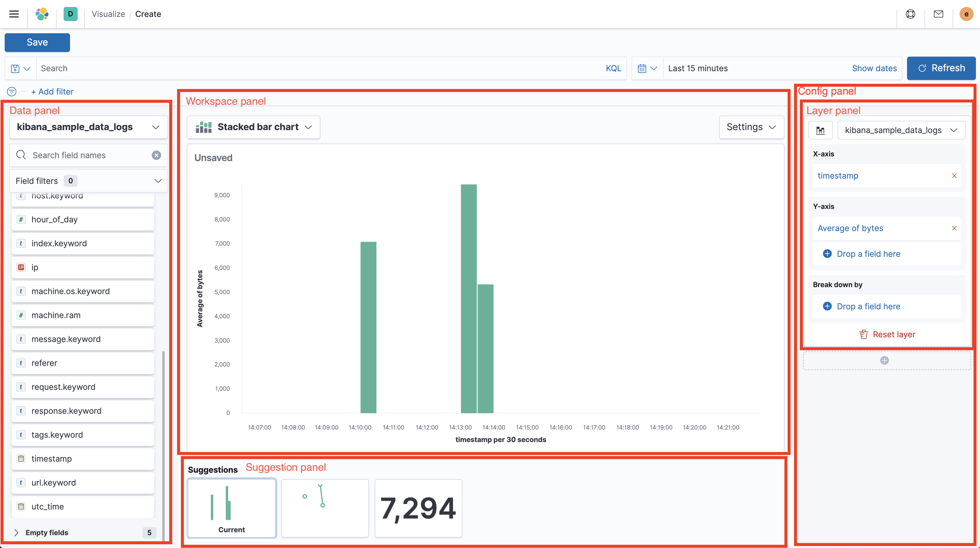Screen dimensions: 980x548
Task: Toggle the KQL query language switch
Action: coord(613,69)
